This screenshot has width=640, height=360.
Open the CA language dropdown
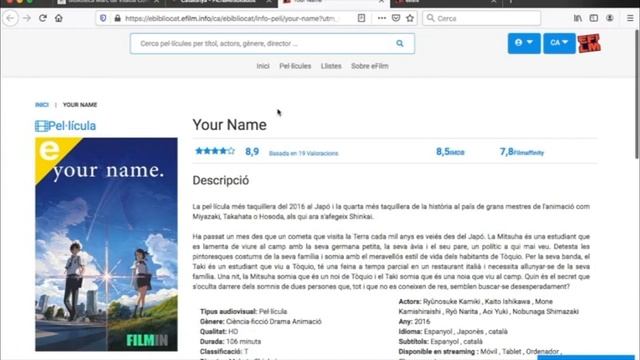(x=559, y=43)
